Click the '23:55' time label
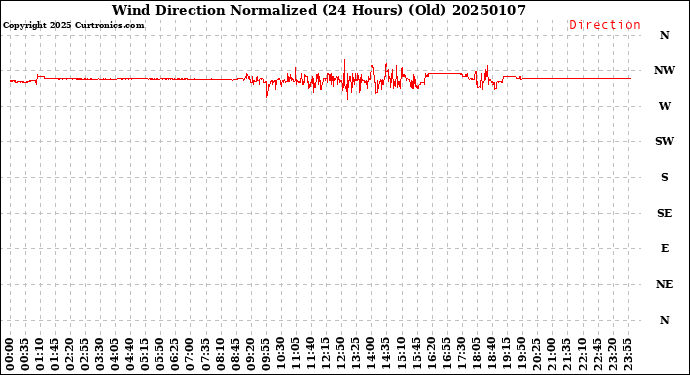 627,355
